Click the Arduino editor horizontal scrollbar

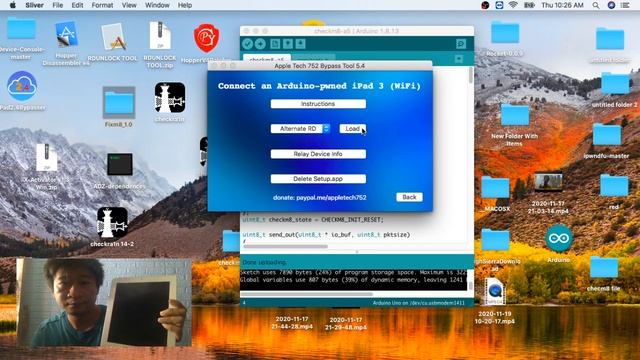(286, 246)
